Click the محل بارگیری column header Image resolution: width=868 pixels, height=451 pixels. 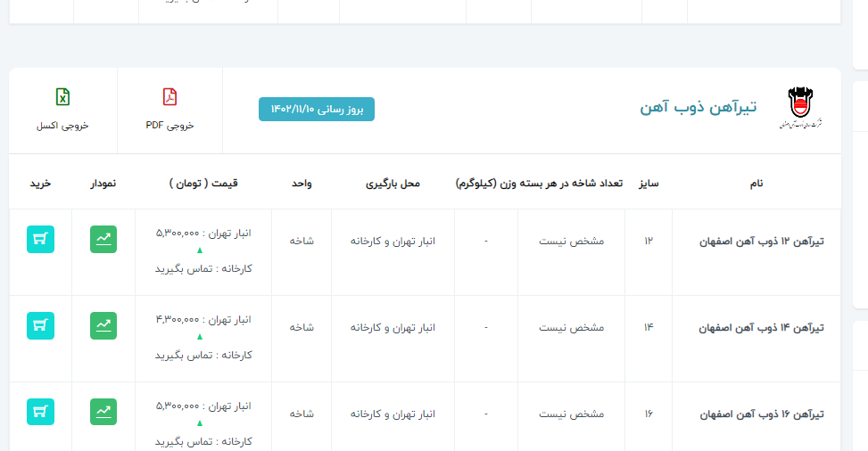[x=393, y=184]
